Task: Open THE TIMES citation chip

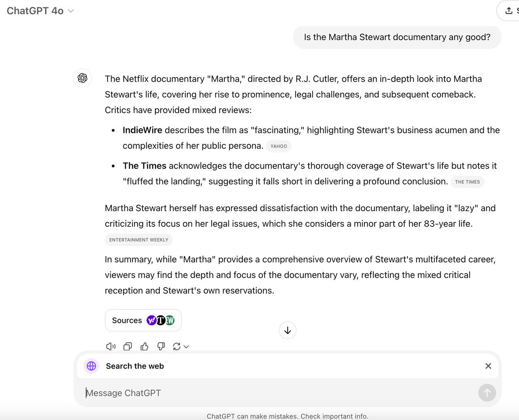Action: (x=467, y=182)
